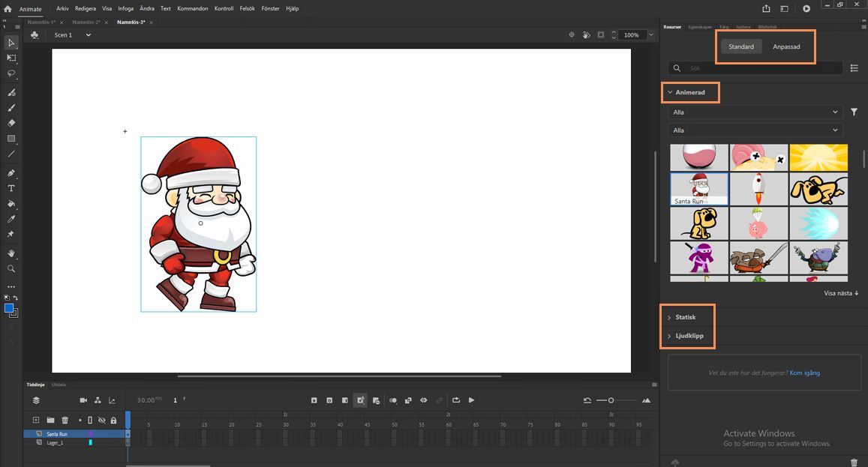
Task: Open the workspace switcher icon
Action: click(x=785, y=8)
